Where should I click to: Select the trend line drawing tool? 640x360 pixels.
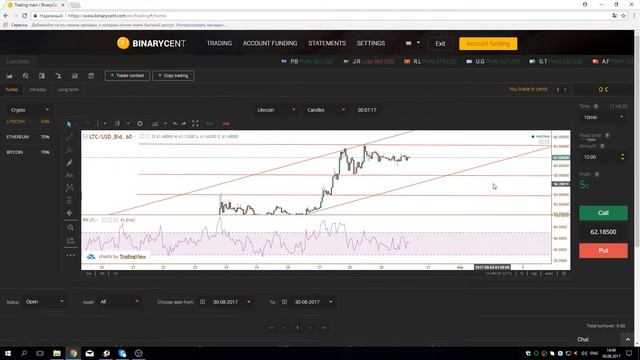tap(69, 137)
